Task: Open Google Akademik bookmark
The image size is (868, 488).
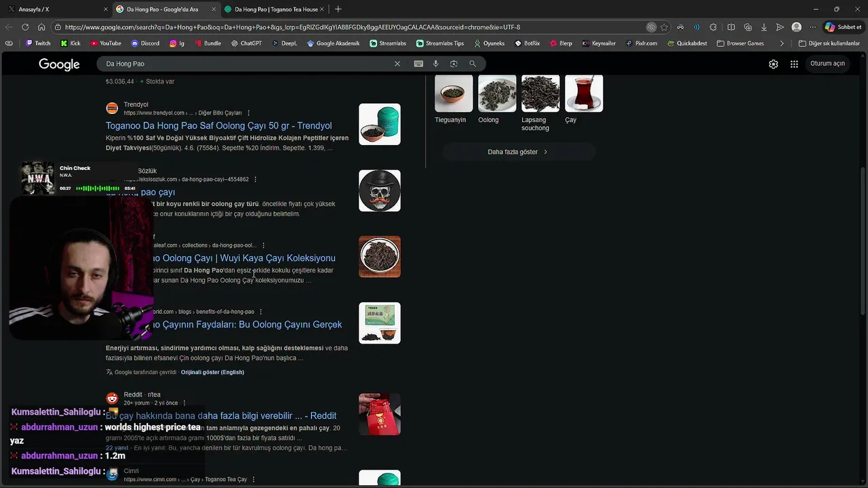Action: pos(333,43)
